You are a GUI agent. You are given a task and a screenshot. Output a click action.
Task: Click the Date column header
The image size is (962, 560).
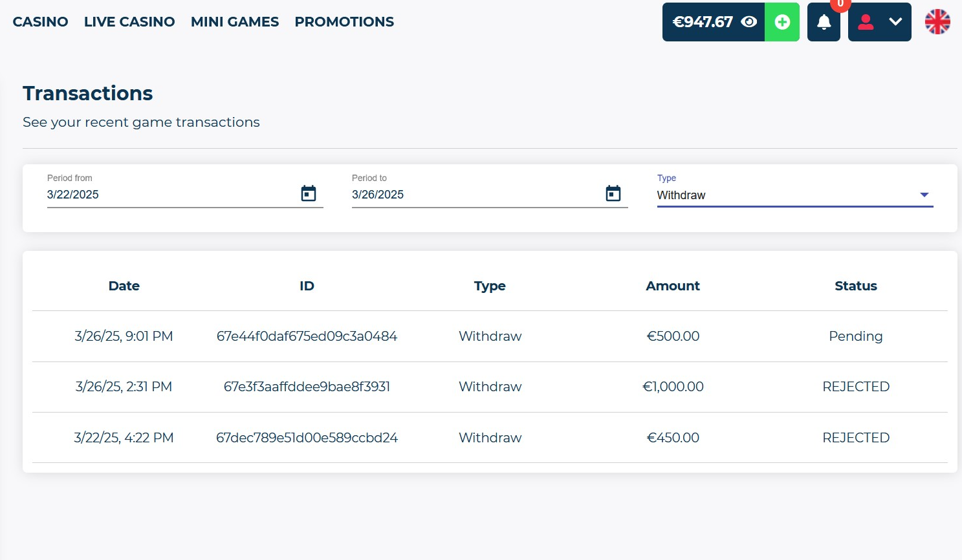pos(124,286)
